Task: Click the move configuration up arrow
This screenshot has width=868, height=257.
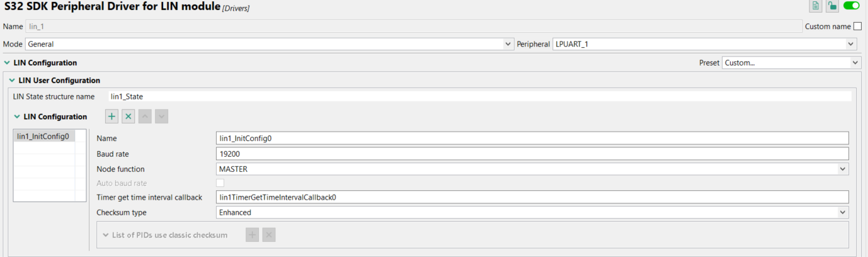Action: (145, 117)
